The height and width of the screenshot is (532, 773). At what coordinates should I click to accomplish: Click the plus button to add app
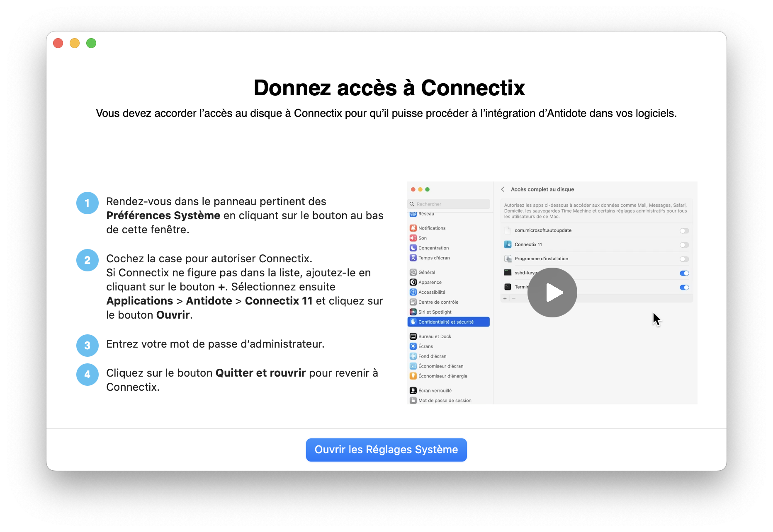click(505, 298)
